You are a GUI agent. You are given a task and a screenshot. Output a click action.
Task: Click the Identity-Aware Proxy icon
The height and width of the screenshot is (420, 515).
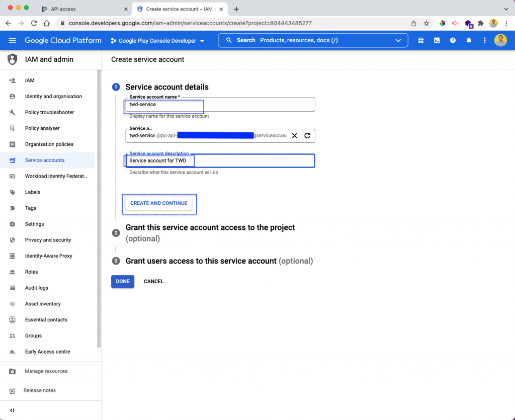coord(12,256)
